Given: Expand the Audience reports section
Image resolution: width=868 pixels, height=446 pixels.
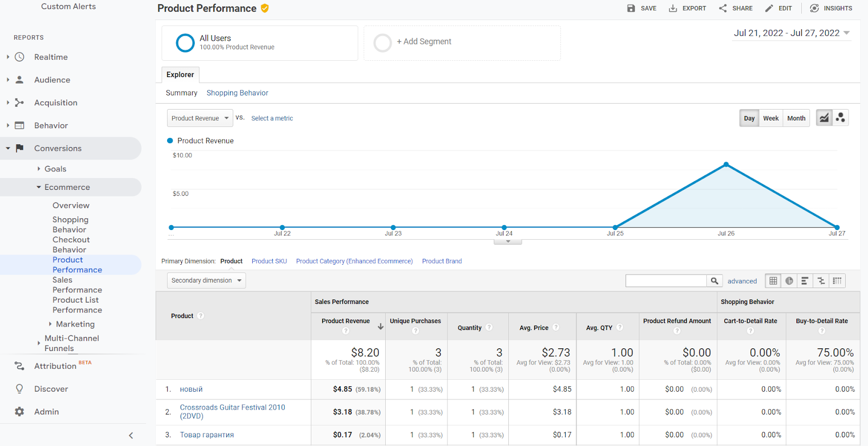Looking at the screenshot, I should pos(8,80).
